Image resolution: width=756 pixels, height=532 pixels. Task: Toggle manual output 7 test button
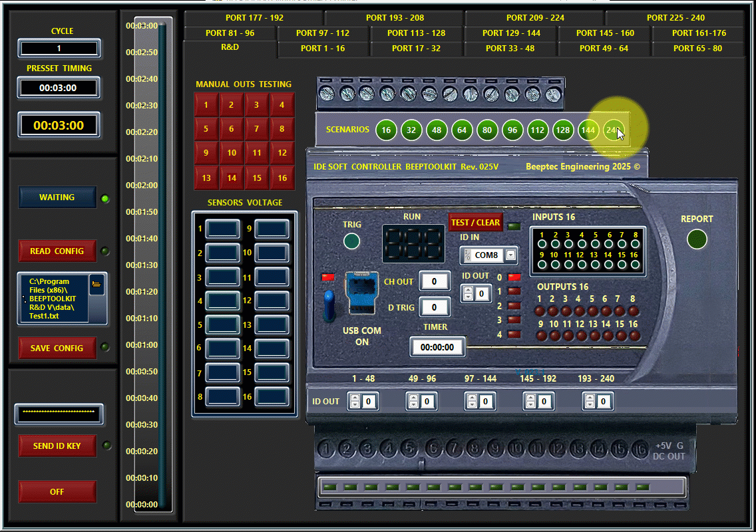[256, 128]
